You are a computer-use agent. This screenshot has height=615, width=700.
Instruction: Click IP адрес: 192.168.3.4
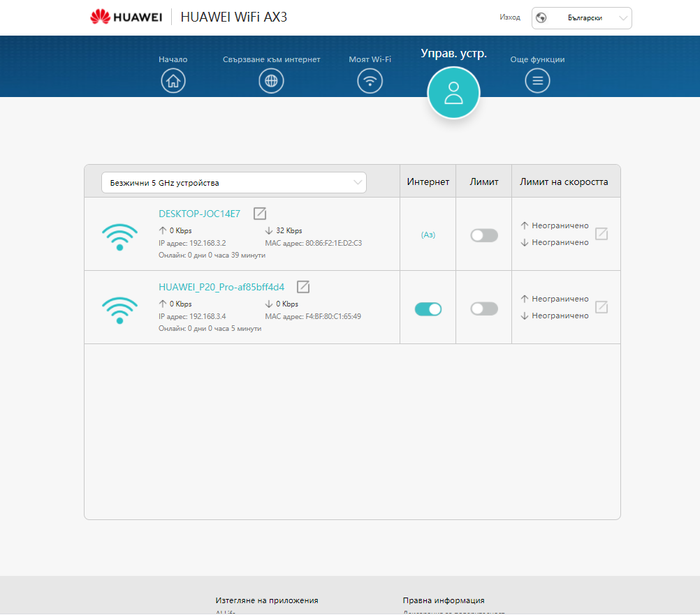pos(192,316)
